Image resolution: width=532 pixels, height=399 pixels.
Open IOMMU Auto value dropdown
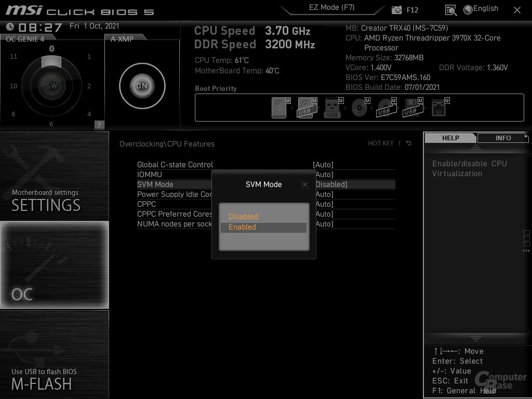325,175
